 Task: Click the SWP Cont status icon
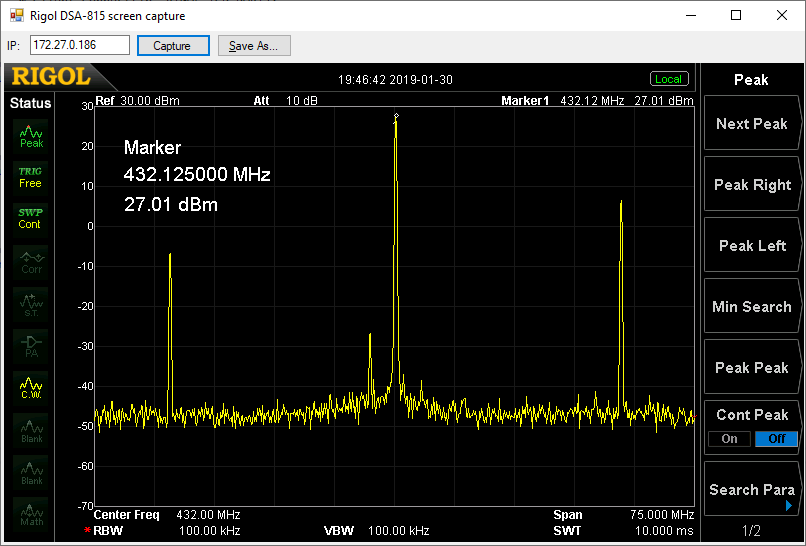30,219
